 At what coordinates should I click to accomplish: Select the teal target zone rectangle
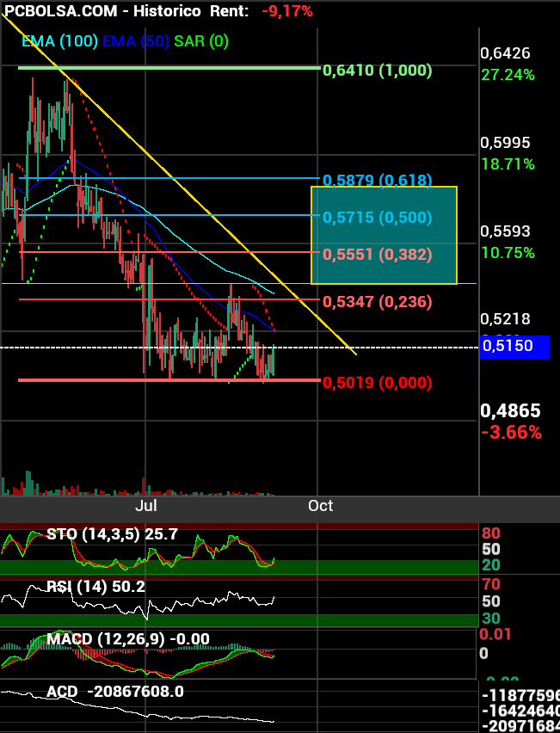[x=384, y=235]
